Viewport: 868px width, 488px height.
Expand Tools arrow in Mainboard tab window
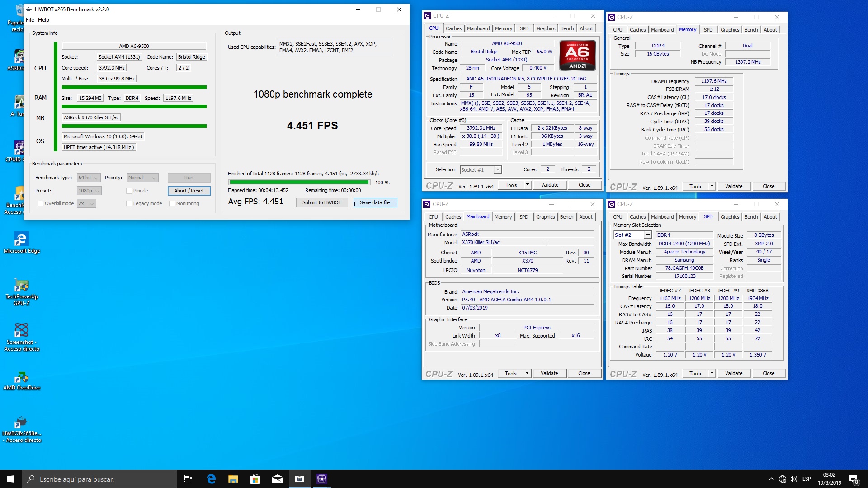click(x=527, y=373)
